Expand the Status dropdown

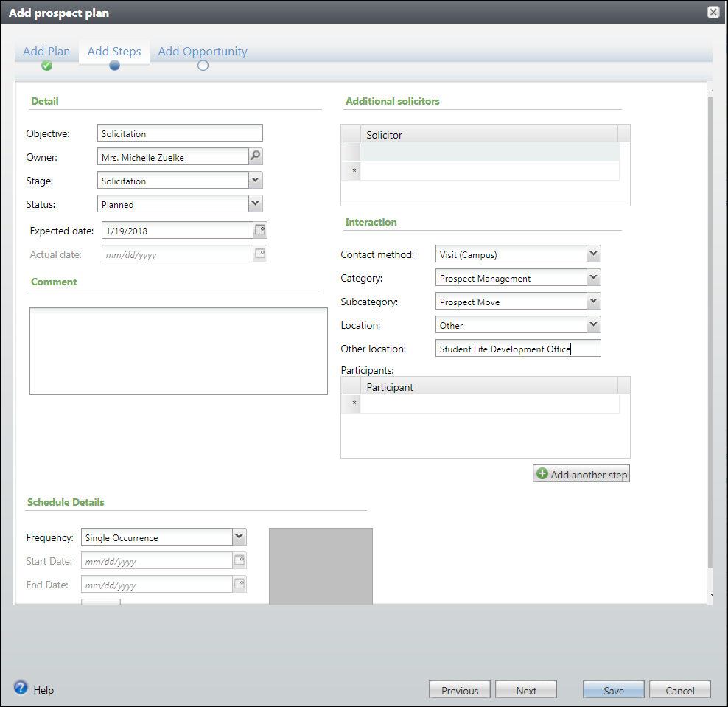tap(256, 203)
